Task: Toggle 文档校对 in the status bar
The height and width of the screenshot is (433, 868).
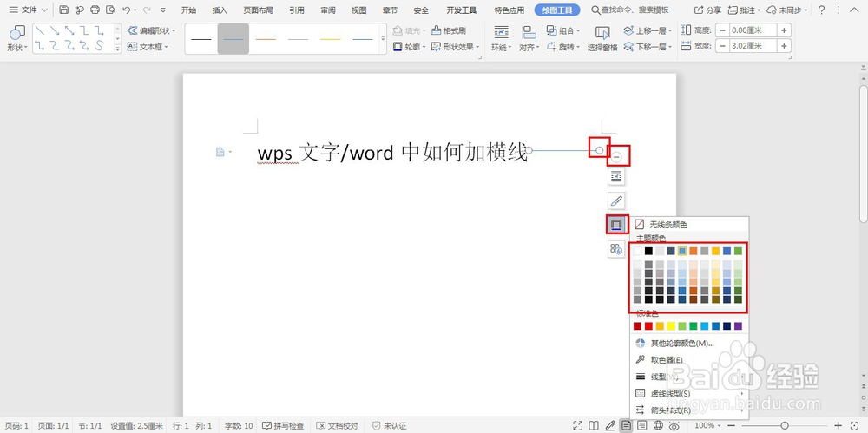Action: (x=337, y=426)
